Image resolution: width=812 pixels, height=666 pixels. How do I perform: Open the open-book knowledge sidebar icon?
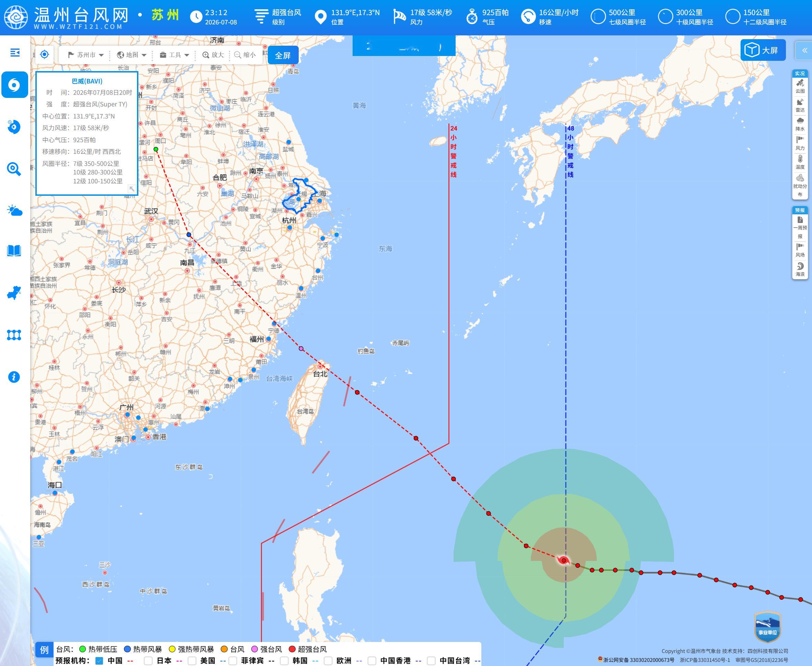tap(14, 251)
